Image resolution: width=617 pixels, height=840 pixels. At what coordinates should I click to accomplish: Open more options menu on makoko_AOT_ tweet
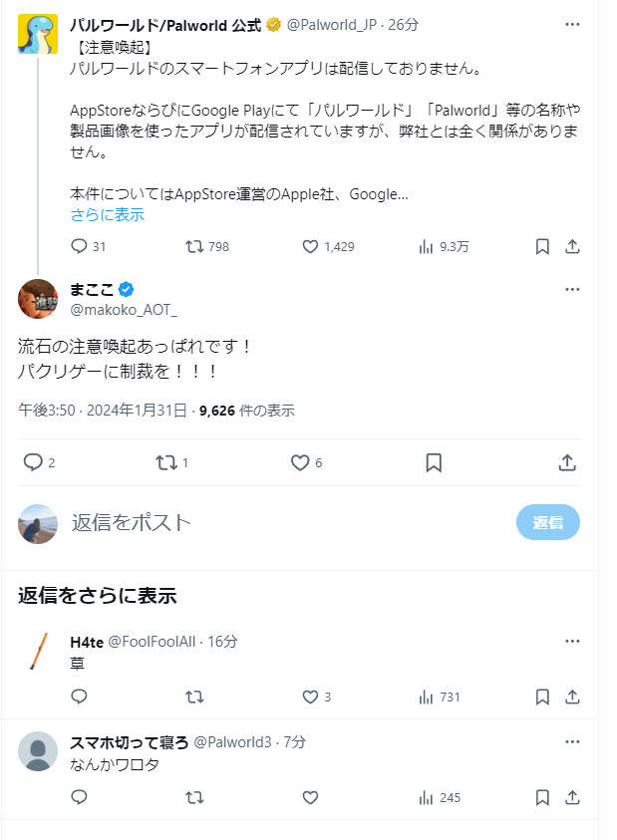click(x=572, y=289)
